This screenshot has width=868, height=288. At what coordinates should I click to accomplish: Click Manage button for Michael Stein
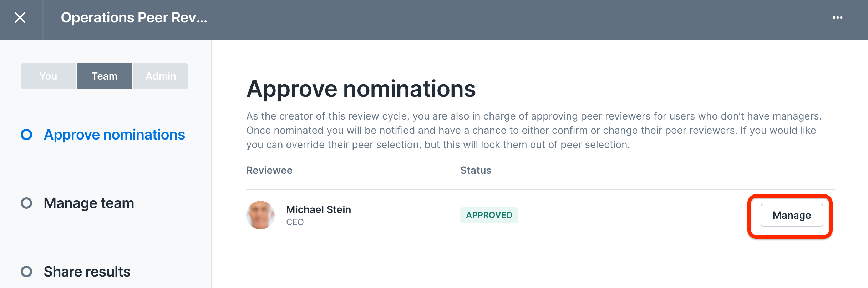(x=792, y=215)
